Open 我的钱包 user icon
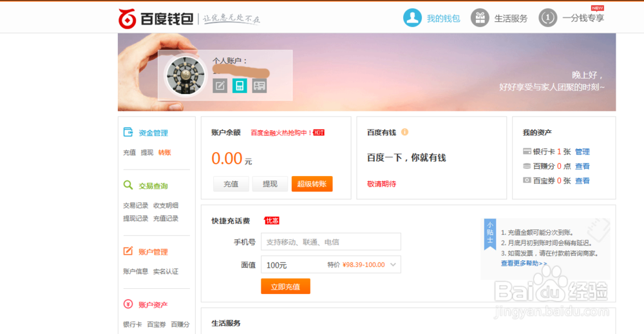The height and width of the screenshot is (334, 644). 412,18
